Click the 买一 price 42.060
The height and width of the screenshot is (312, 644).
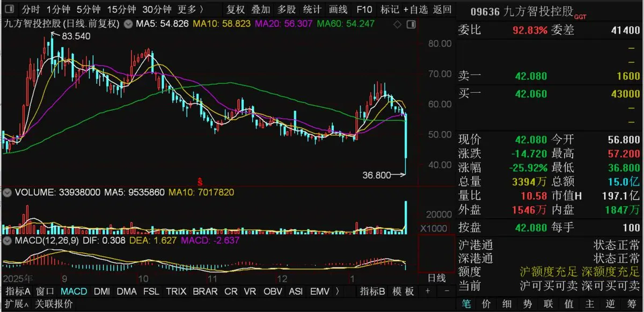pyautogui.click(x=531, y=95)
